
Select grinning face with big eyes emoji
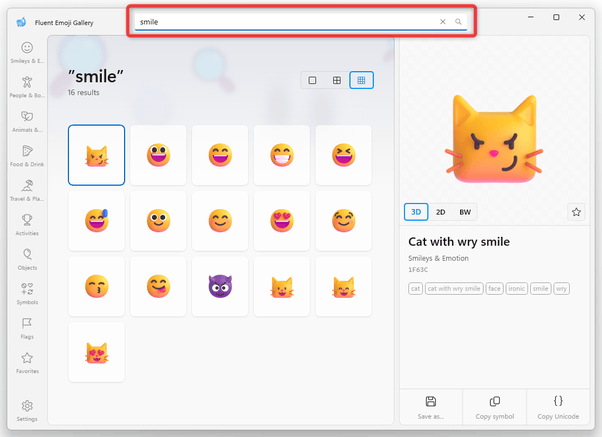(x=158, y=155)
